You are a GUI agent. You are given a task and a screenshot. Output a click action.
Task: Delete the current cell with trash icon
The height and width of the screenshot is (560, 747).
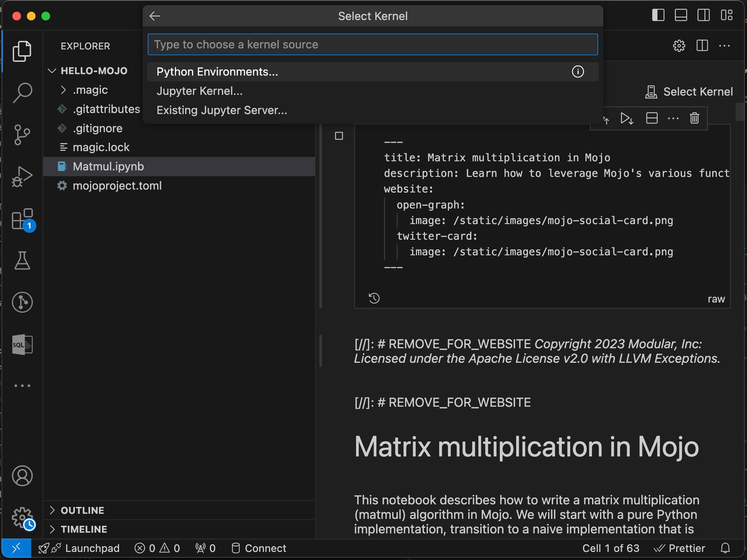694,118
